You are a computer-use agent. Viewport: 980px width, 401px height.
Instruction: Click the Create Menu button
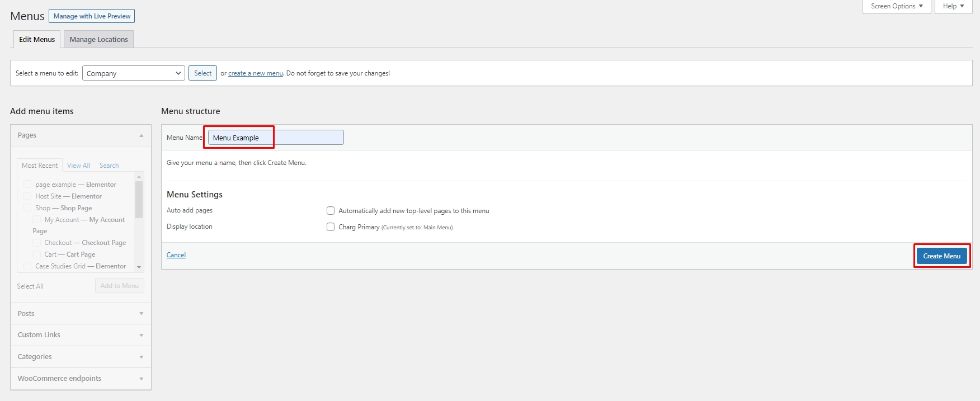[941, 256]
